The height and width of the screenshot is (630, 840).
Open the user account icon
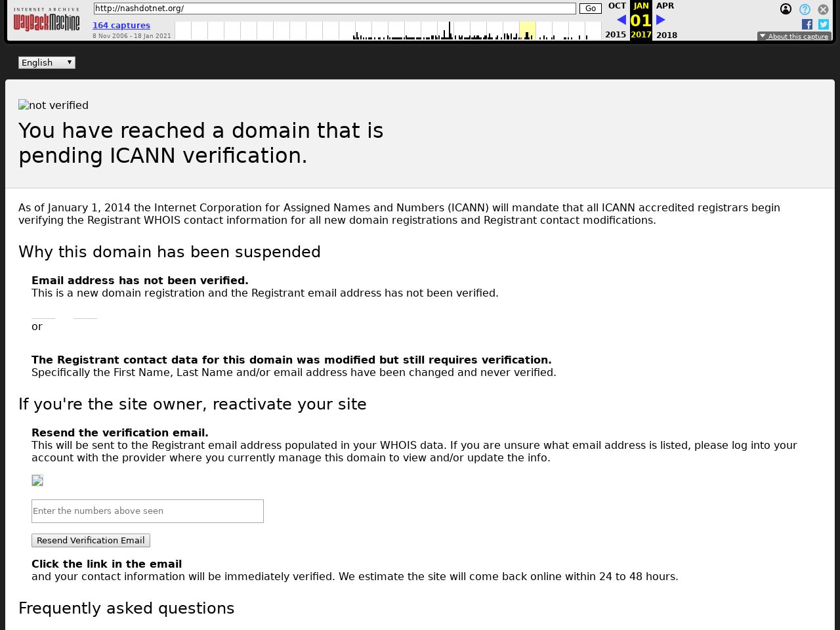pos(786,9)
